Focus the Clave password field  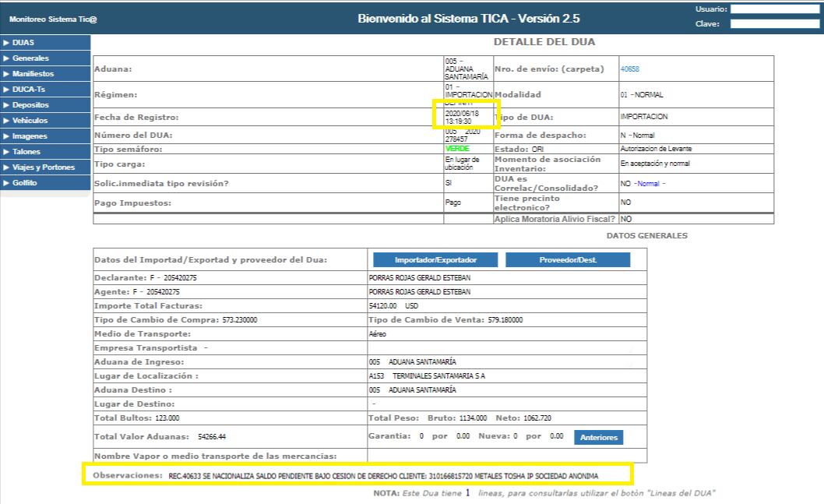tap(776, 23)
